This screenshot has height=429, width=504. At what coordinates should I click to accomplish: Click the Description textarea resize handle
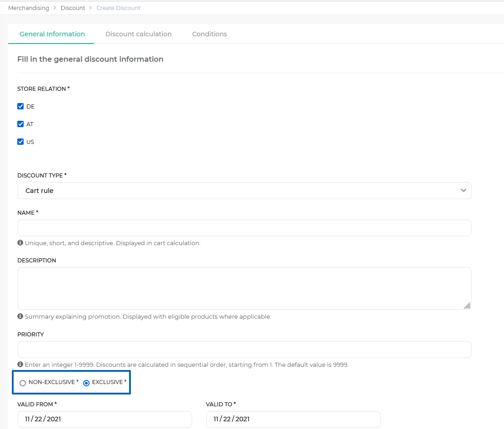467,306
